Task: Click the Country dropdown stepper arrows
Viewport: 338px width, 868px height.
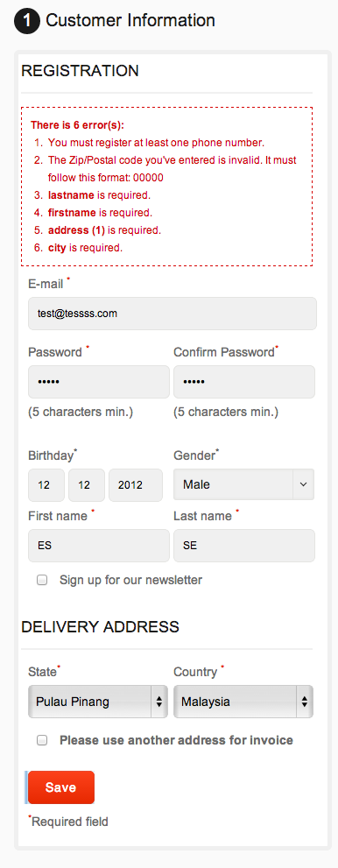Action: tap(304, 702)
